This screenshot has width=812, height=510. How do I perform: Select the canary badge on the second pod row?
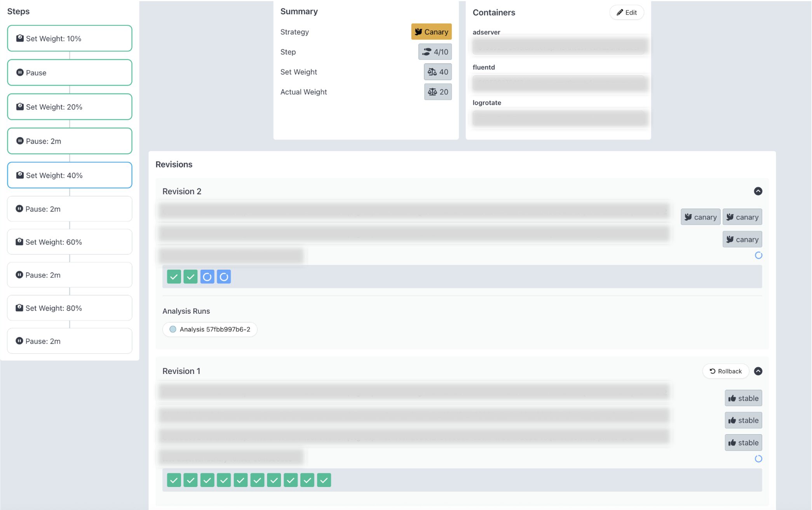tap(742, 239)
